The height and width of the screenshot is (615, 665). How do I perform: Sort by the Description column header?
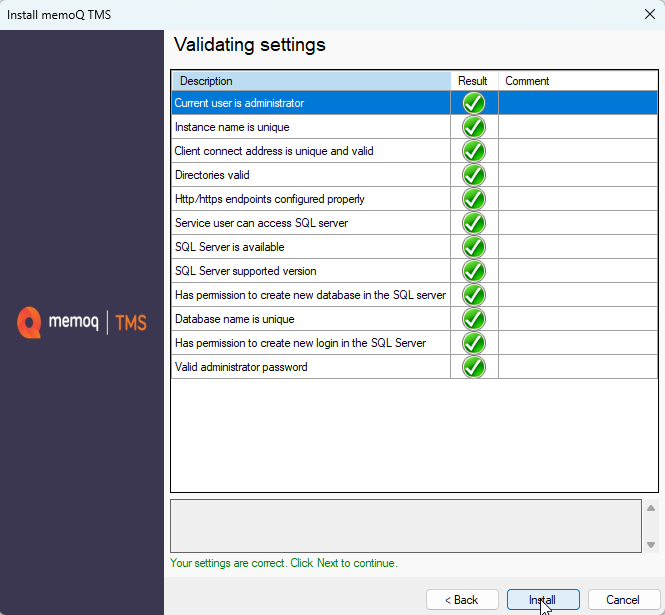coord(310,81)
